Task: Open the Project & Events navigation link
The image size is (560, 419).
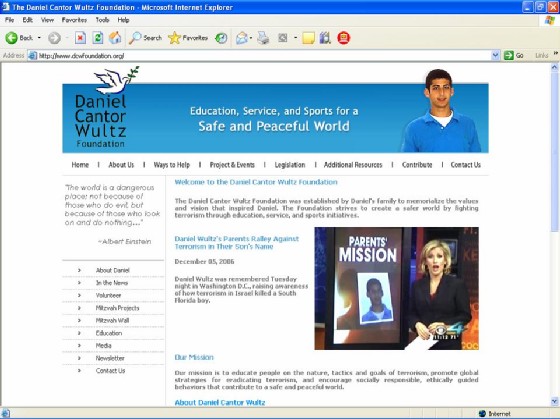Action: 232,165
